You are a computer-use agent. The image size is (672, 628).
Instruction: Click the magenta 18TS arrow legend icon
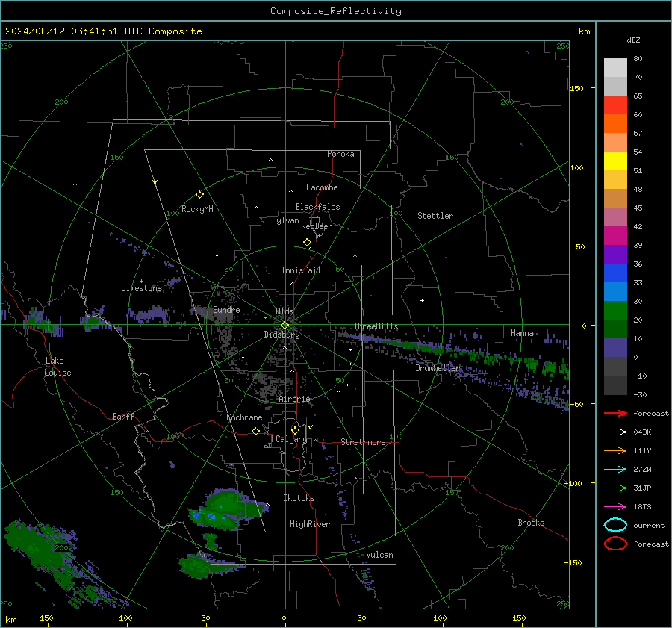point(615,507)
